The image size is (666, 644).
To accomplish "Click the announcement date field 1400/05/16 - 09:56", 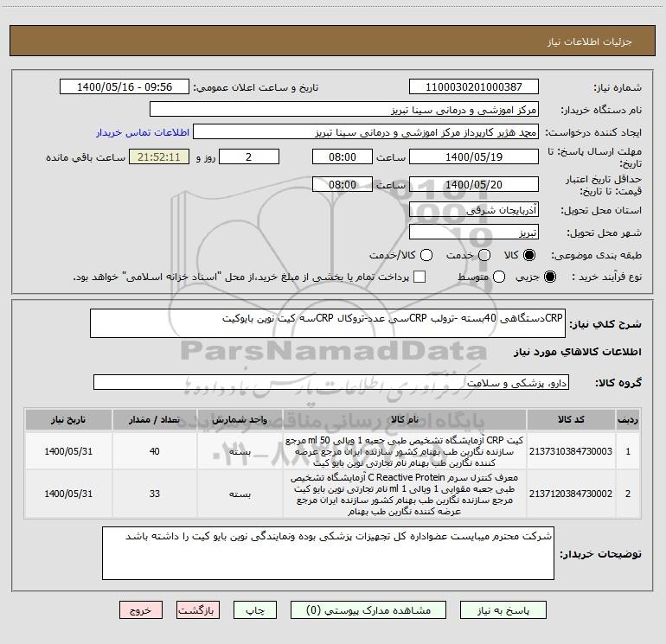I will coord(125,86).
